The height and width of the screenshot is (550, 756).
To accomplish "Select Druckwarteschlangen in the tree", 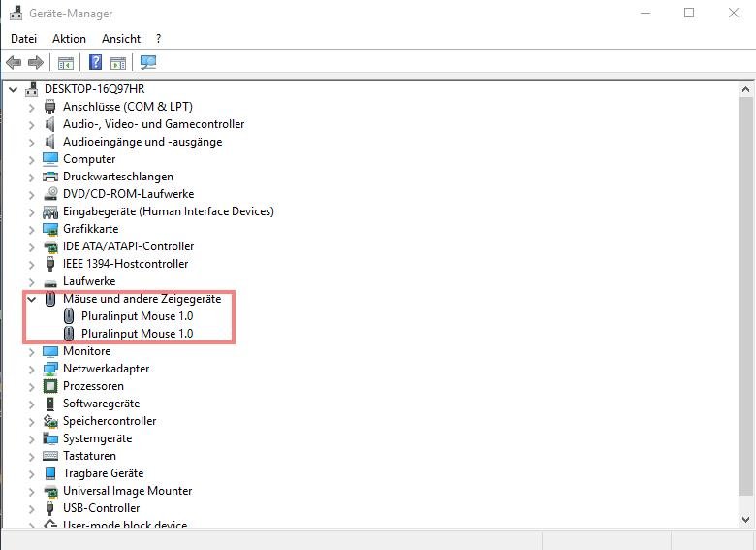I will coord(118,177).
